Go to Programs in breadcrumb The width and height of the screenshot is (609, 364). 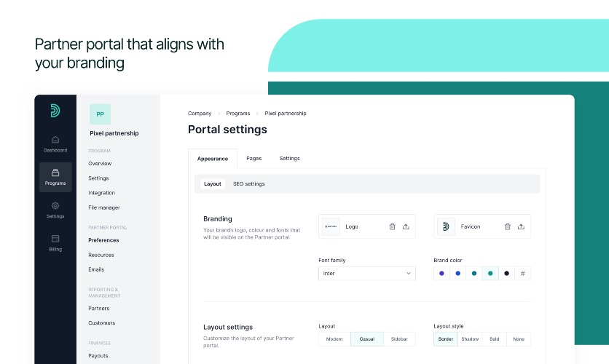coord(238,114)
